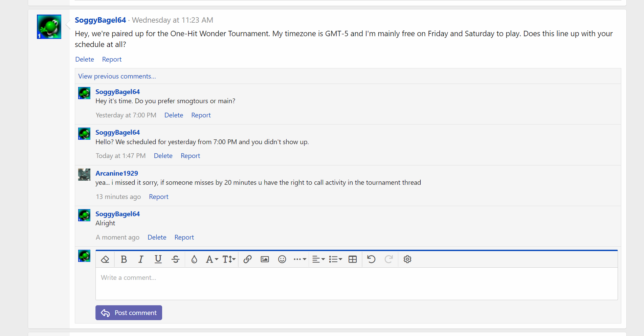Expand the font size dropdown

click(x=229, y=259)
